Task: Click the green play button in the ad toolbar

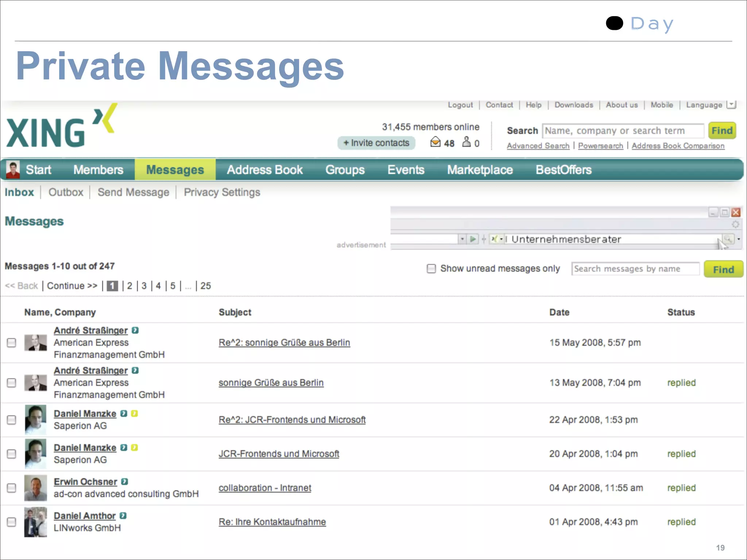Action: (473, 239)
